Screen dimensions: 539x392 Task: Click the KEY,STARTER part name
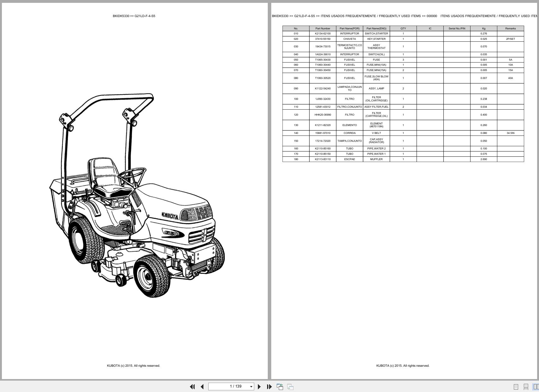coord(376,39)
